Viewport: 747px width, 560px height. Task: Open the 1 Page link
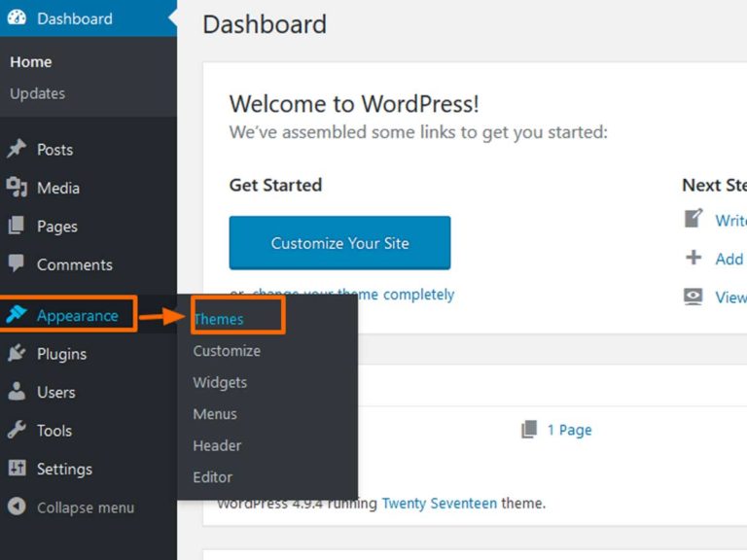(569, 430)
